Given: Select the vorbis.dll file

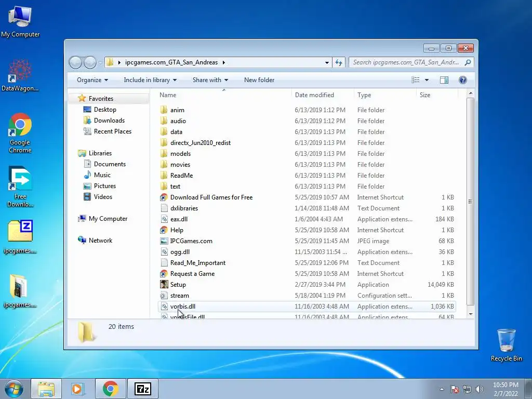Looking at the screenshot, I should point(307,307).
